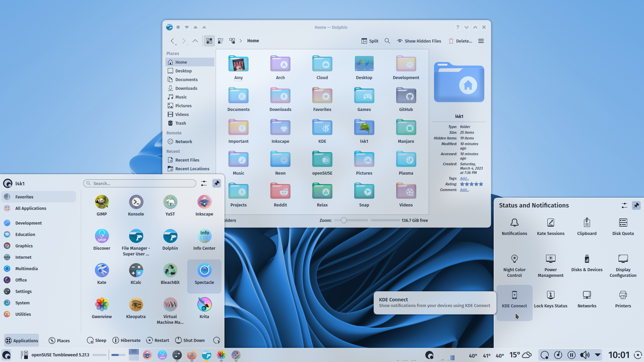This screenshot has width=644, height=362.
Task: Expand hidden system tray icons arrow
Action: (x=598, y=355)
